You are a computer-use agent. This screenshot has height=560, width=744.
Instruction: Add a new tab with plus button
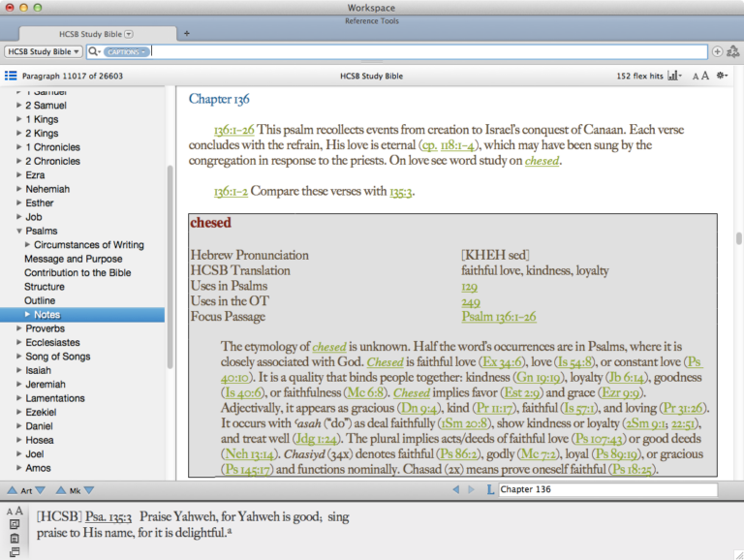186,33
